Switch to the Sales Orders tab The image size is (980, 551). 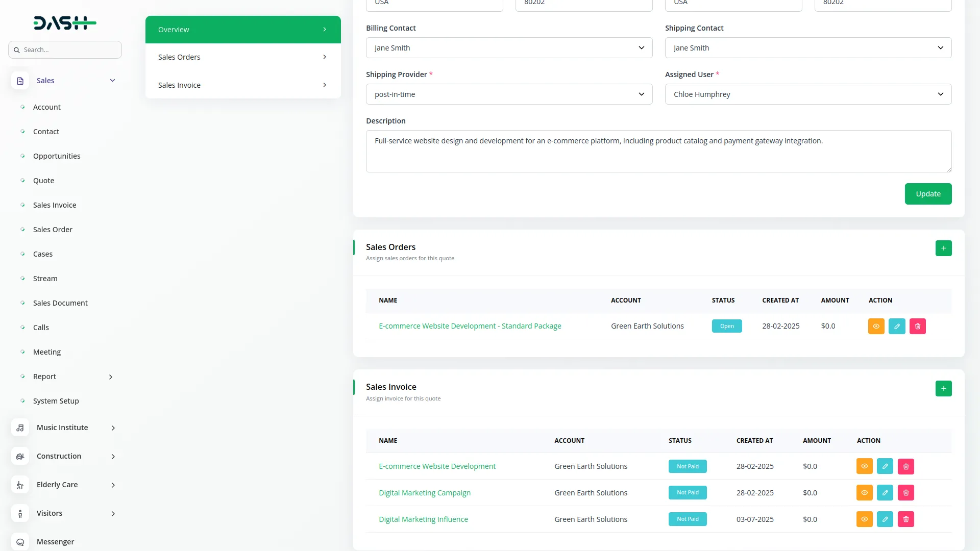(242, 57)
